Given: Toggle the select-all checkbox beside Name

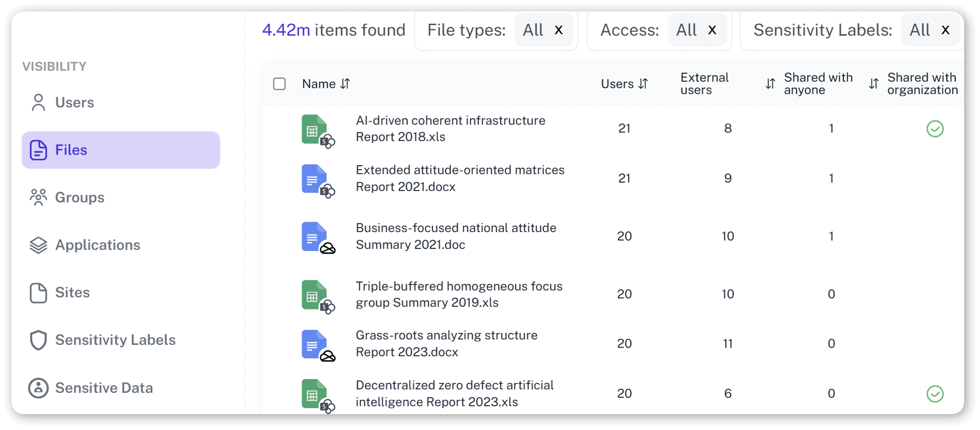Looking at the screenshot, I should coord(279,84).
